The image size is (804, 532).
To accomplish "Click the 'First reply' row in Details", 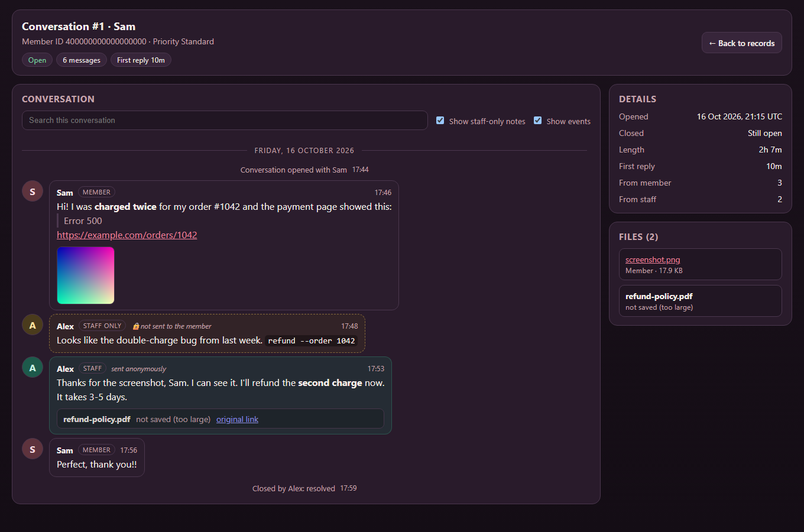I will 701,166.
